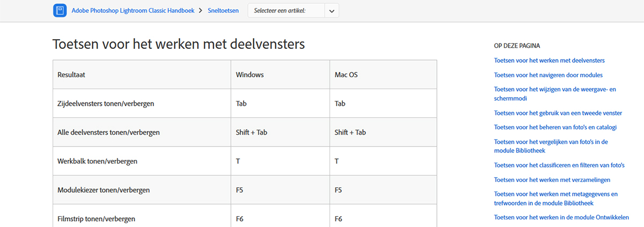The width and height of the screenshot is (644, 227).
Task: Open the 'Selecteer een artikel' combo box
Action: pyautogui.click(x=293, y=11)
